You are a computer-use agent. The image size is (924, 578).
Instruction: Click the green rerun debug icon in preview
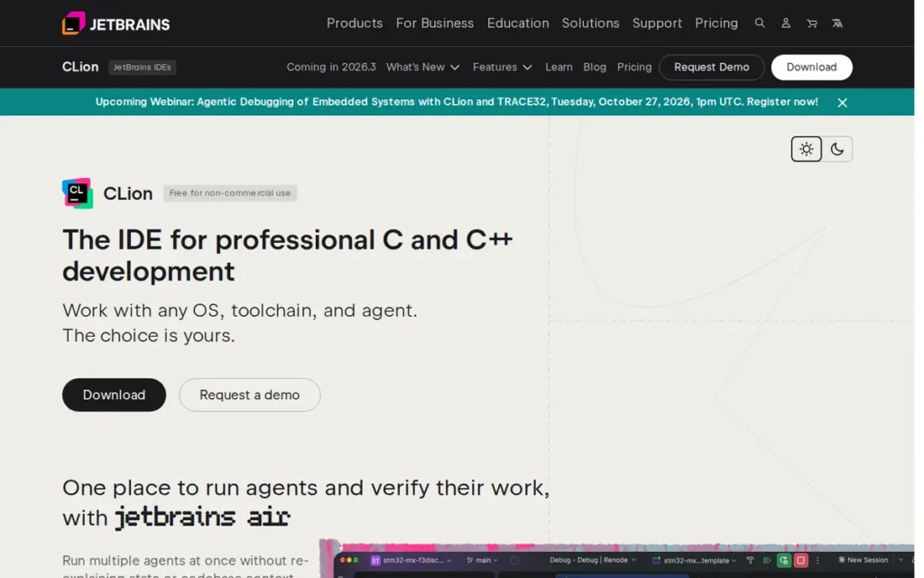[784, 560]
